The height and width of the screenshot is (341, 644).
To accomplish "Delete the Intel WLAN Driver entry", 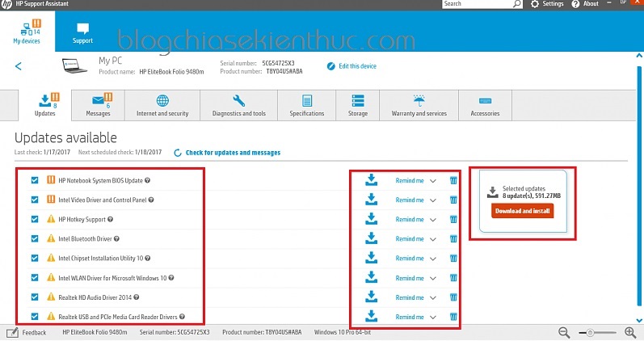I will (x=453, y=278).
